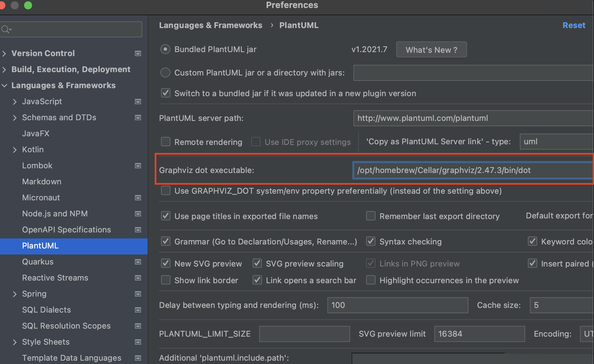The height and width of the screenshot is (364, 594).
Task: Enable the Remote rendering checkbox
Action: (166, 142)
